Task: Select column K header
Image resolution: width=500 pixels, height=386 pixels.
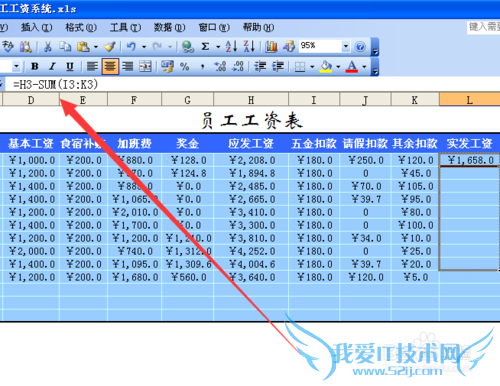Action: [415, 100]
